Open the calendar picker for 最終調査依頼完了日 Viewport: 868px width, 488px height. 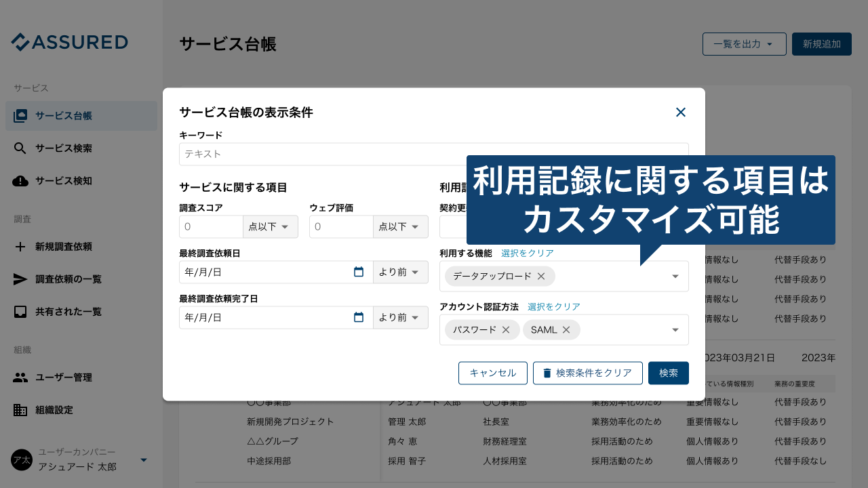click(359, 317)
